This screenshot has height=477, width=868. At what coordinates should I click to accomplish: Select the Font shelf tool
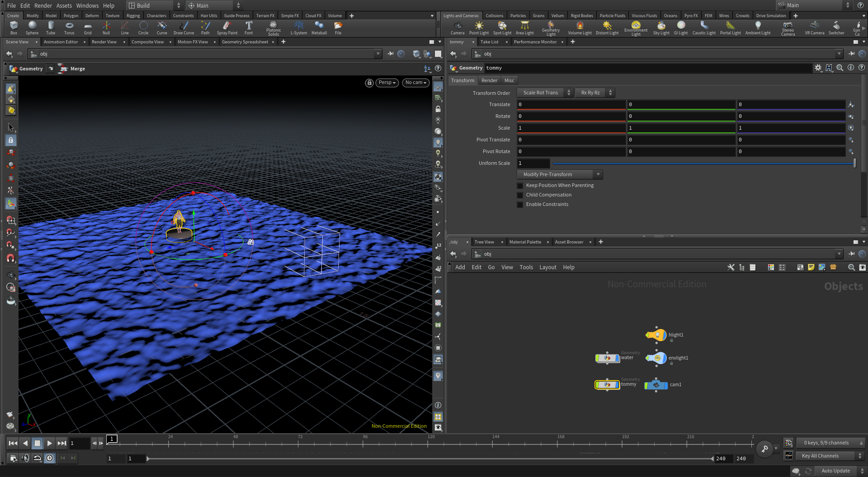(249, 28)
